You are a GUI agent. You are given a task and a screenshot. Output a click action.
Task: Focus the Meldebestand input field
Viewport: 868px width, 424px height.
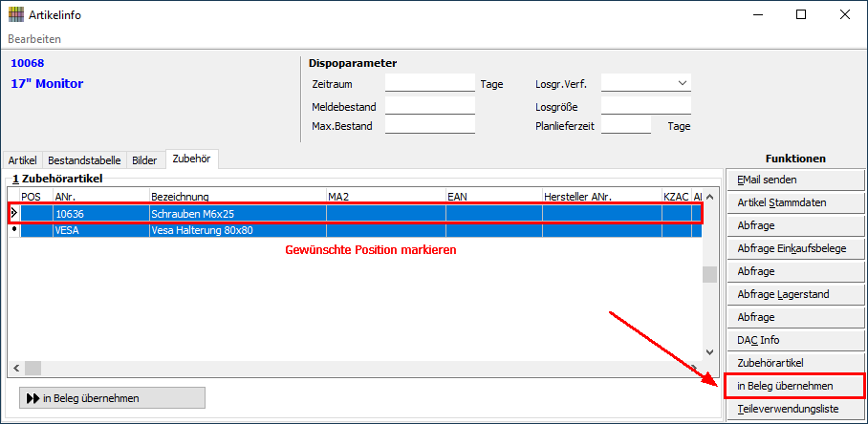429,105
